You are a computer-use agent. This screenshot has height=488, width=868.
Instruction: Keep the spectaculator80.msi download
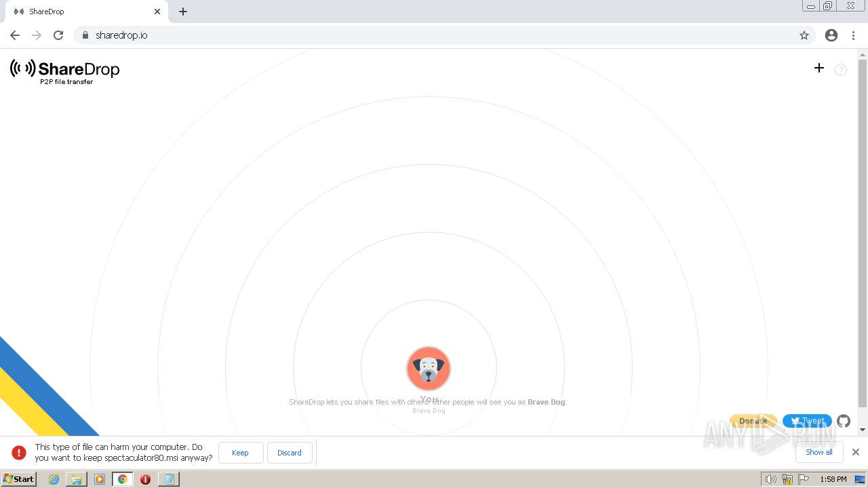[x=241, y=453]
